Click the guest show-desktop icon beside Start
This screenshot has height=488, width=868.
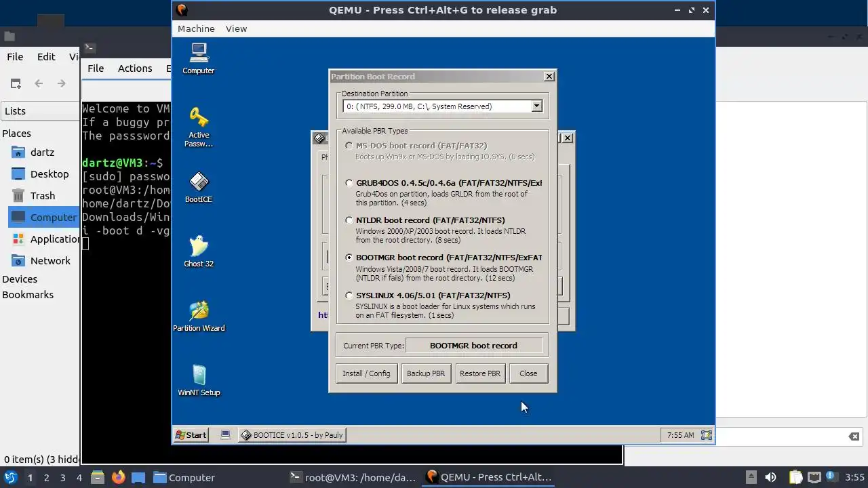point(225,435)
